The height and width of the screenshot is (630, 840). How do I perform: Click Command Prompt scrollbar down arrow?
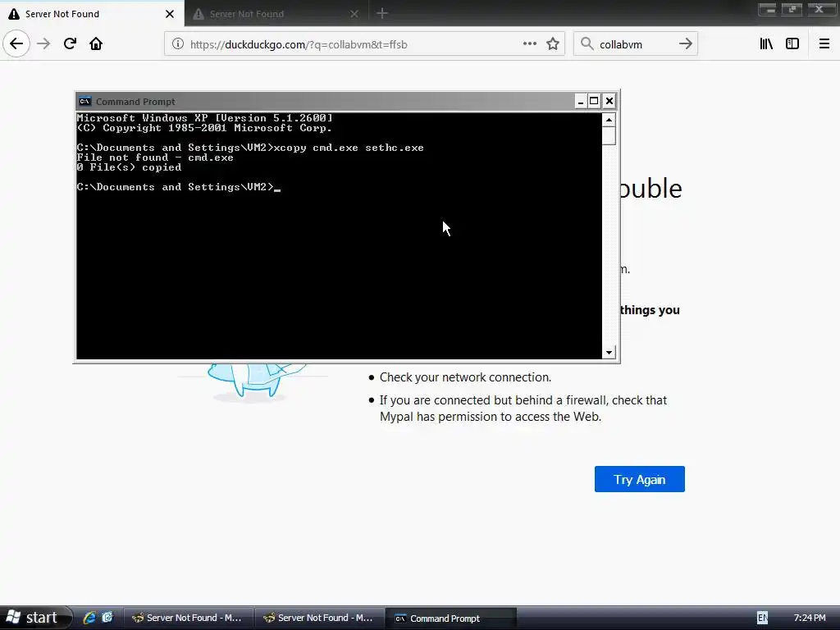[609, 352]
